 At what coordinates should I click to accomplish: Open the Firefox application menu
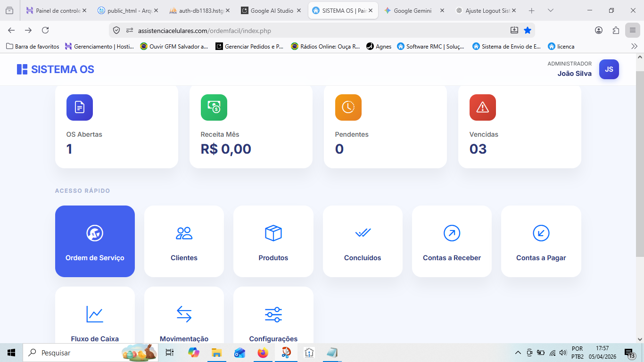click(632, 30)
